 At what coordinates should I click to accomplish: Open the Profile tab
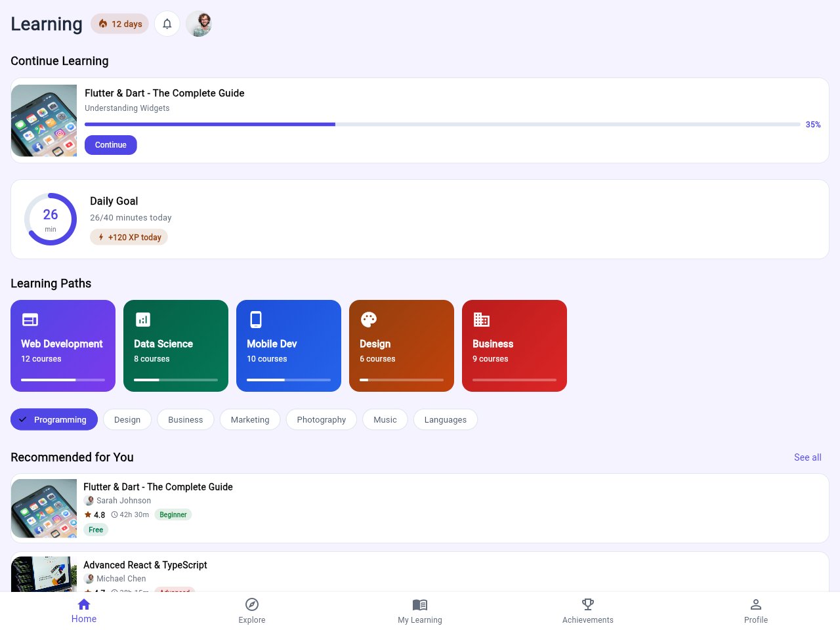click(756, 611)
